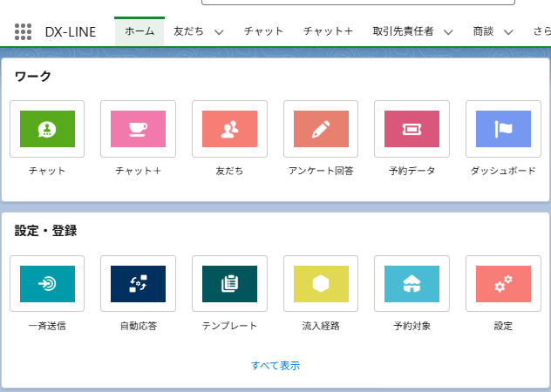Click the すべて表示 link
Screen dimensions: 551x392
click(x=275, y=366)
